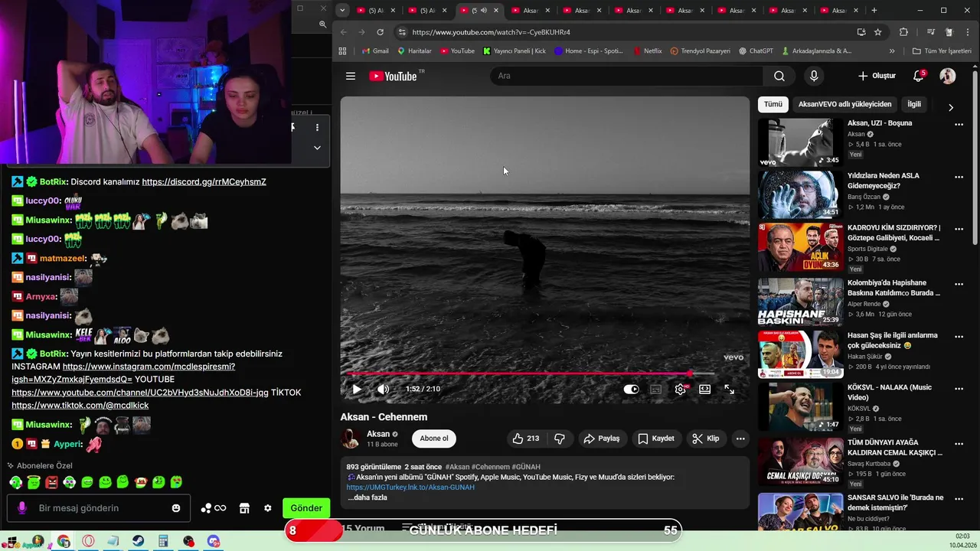Save video with Kaydet button
The width and height of the screenshot is (980, 551).
tap(656, 439)
